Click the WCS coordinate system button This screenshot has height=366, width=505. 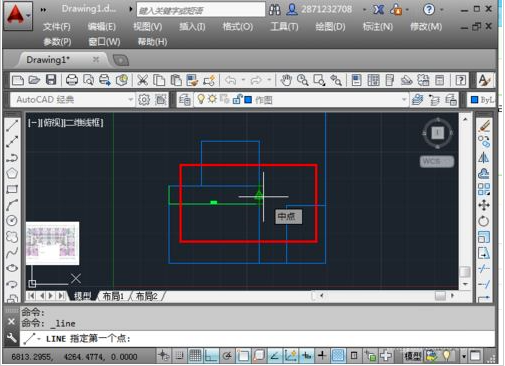click(437, 162)
